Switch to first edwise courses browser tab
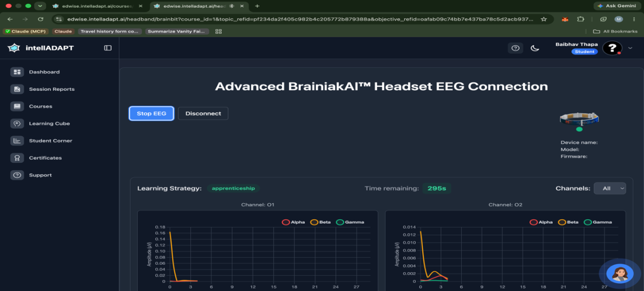This screenshot has height=291, width=644. (x=97, y=6)
